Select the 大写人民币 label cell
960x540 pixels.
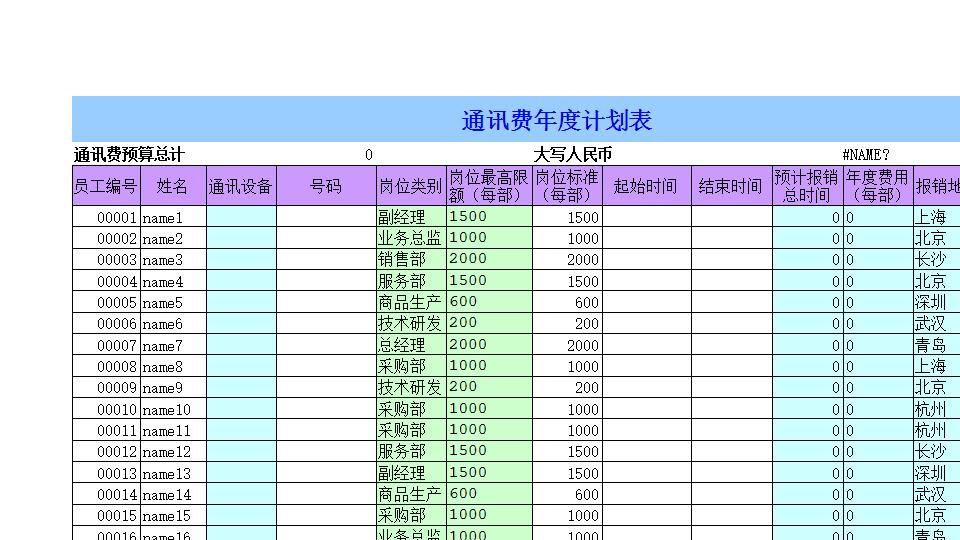point(572,154)
